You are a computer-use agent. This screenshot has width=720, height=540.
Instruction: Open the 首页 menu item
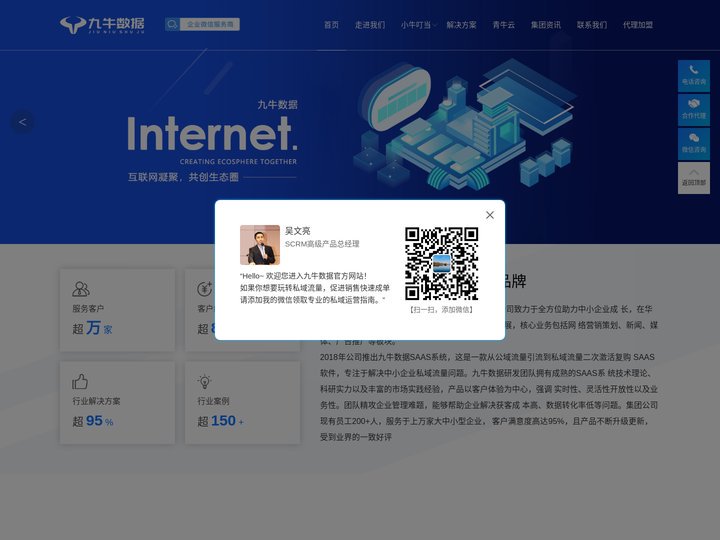pyautogui.click(x=331, y=25)
